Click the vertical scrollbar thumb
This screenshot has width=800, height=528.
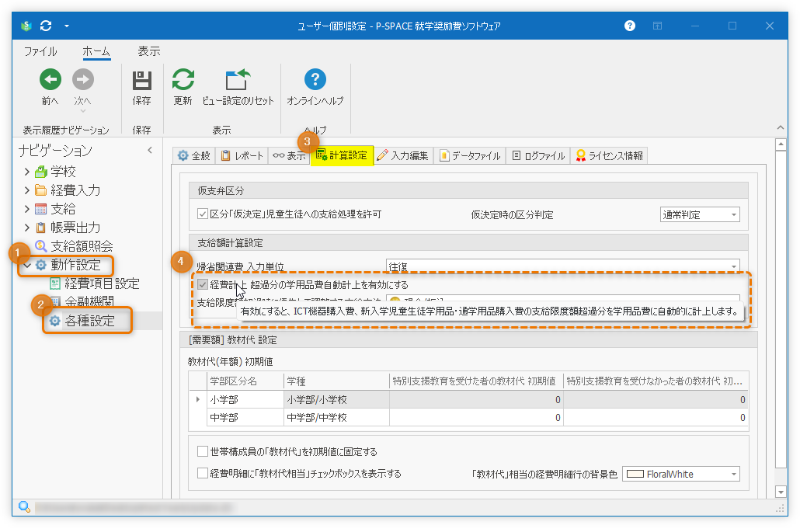tap(781, 309)
